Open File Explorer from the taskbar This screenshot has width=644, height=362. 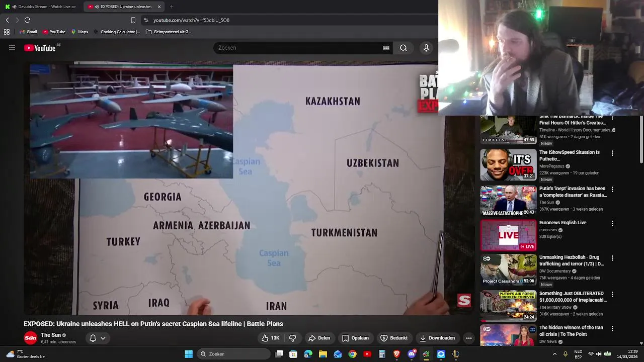[323, 354]
